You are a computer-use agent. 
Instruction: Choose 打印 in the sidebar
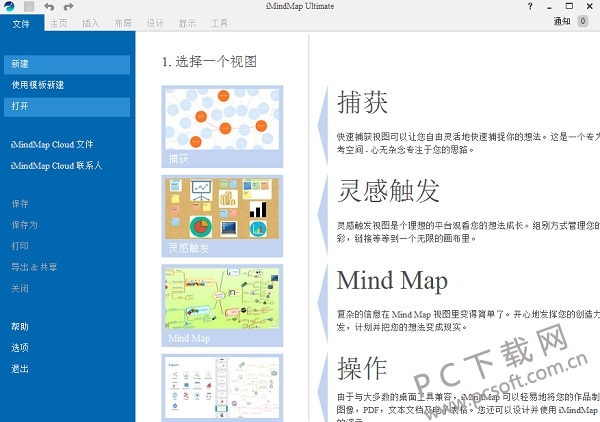[x=20, y=246]
